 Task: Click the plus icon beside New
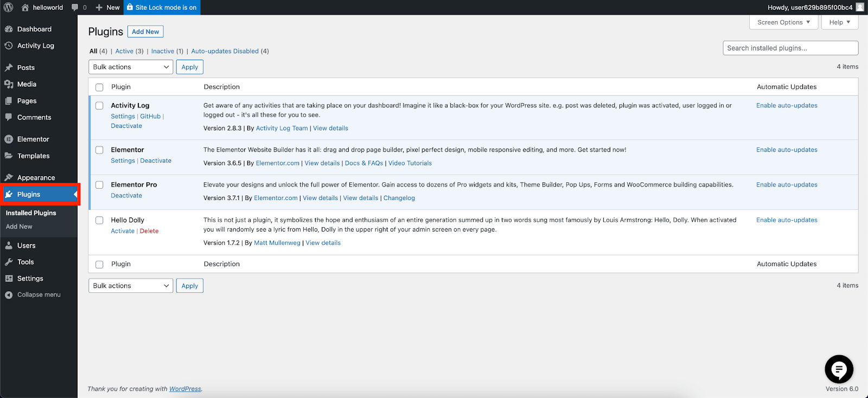99,8
